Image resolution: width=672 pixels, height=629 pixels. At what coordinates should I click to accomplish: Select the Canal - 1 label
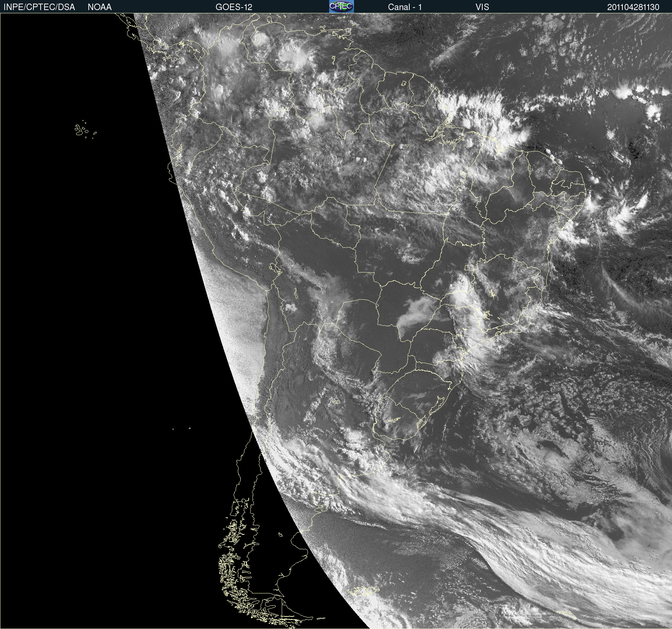pos(405,7)
